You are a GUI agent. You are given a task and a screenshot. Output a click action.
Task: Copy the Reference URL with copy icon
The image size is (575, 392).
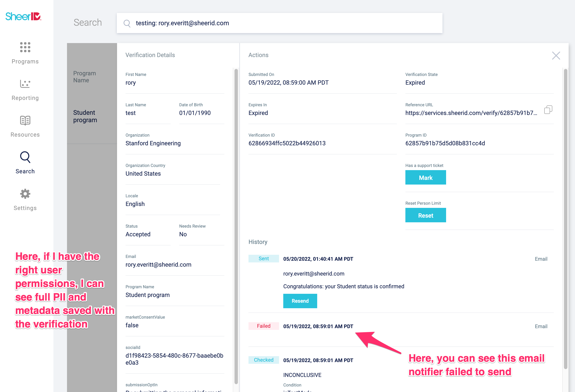click(548, 110)
